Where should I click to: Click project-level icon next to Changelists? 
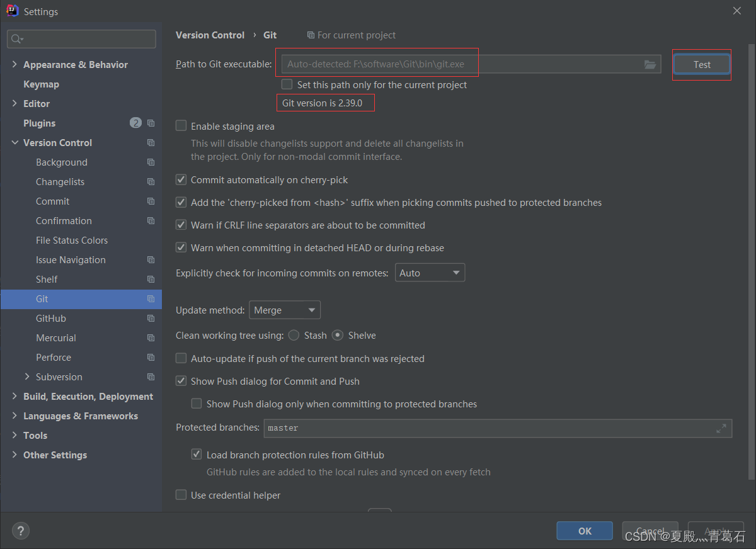click(151, 182)
